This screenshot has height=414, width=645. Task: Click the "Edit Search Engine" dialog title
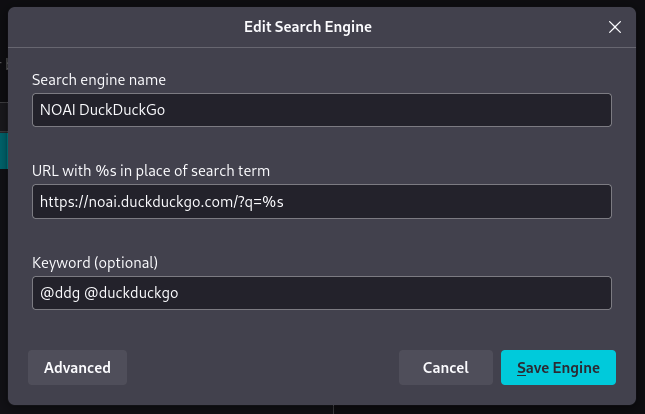click(x=308, y=27)
